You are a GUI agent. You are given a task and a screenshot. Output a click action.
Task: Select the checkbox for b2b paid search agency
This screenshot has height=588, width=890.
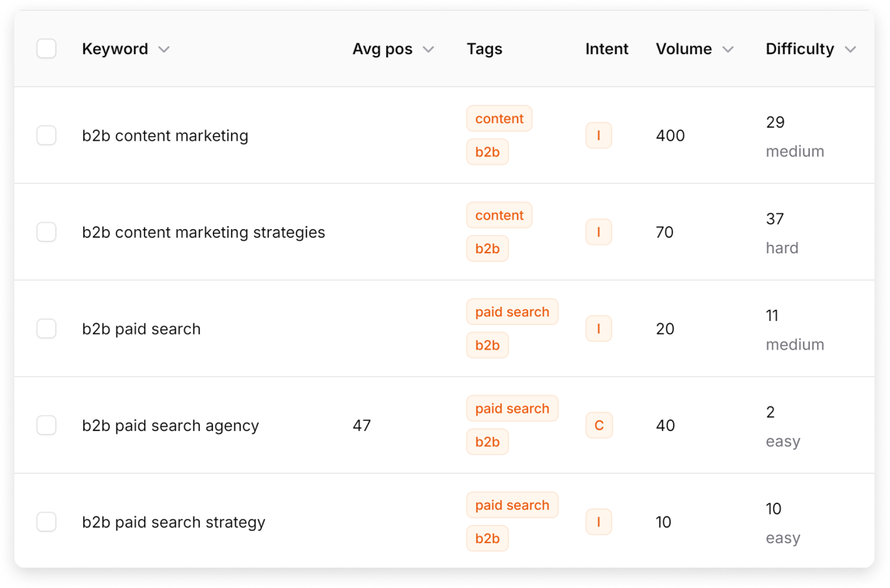[46, 425]
